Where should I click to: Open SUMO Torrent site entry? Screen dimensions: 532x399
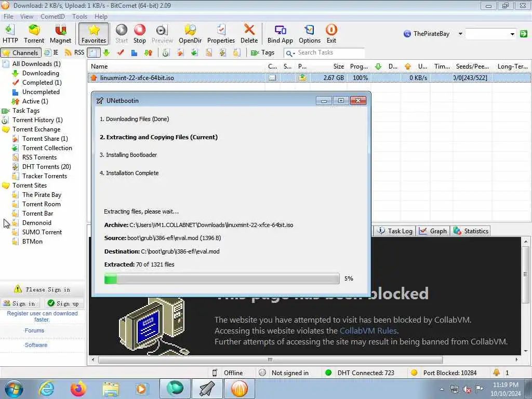pyautogui.click(x=42, y=232)
